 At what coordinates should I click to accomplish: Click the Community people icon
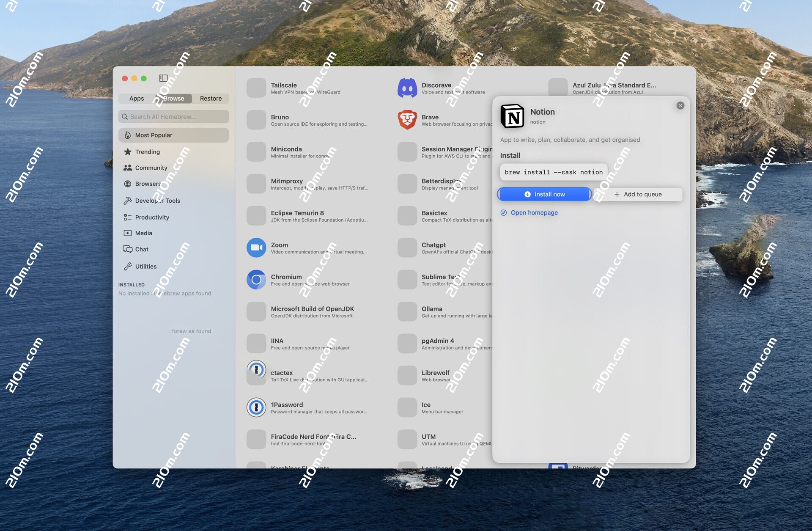coord(128,168)
